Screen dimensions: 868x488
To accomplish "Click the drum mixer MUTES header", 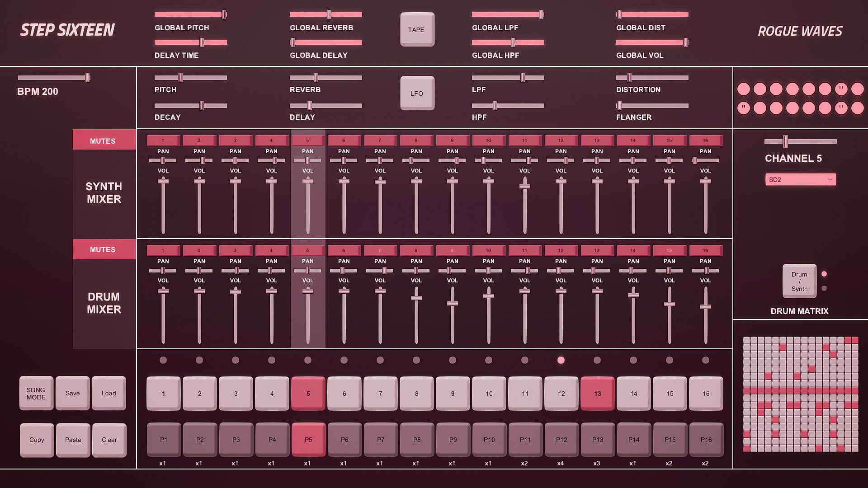I will [103, 249].
